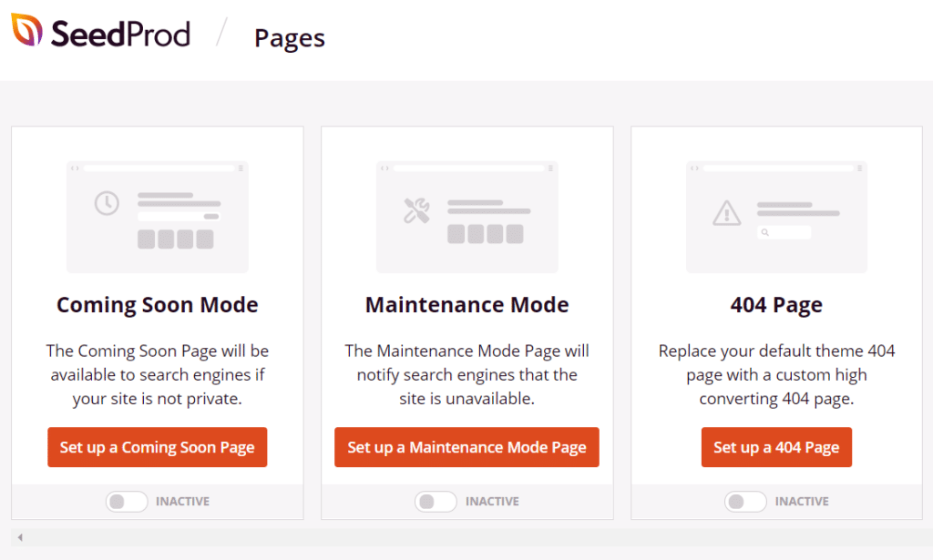Click the warning triangle icon in 404 preview
This screenshot has width=933, height=560.
coord(726,213)
